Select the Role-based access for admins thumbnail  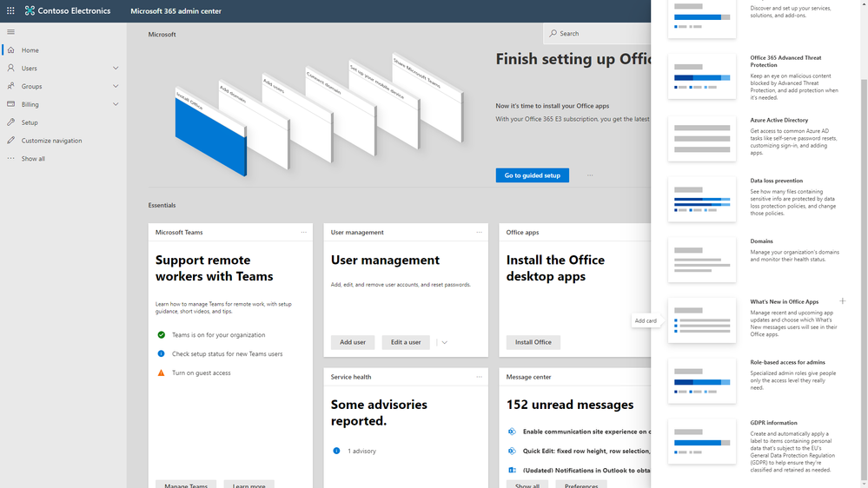702,380
